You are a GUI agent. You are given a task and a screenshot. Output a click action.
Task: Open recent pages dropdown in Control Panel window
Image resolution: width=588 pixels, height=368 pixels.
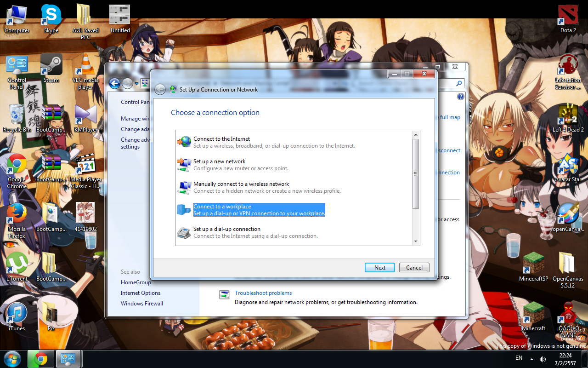pos(137,84)
